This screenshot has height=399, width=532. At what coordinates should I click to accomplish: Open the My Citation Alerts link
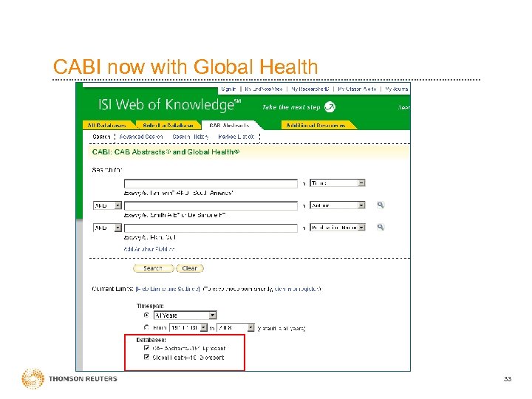tap(357, 89)
